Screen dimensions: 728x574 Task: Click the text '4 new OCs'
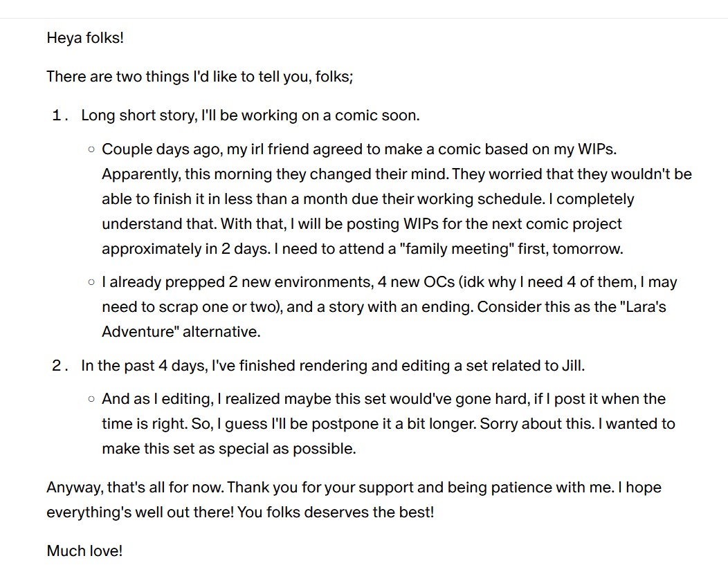tap(416, 281)
